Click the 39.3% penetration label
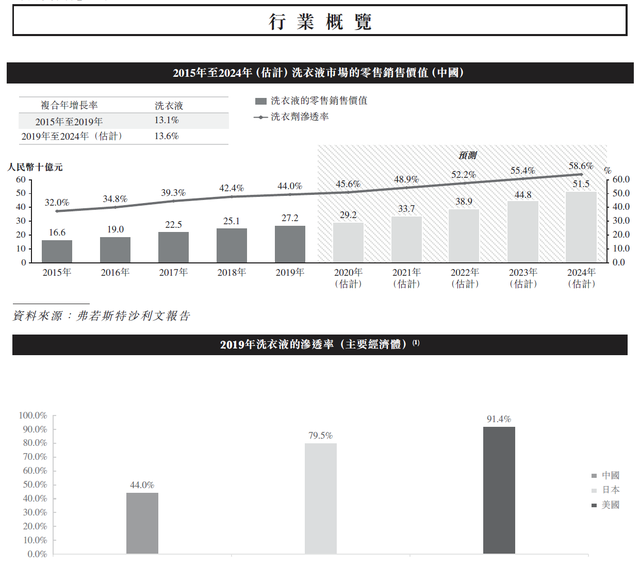This screenshot has width=640, height=566. tap(173, 192)
